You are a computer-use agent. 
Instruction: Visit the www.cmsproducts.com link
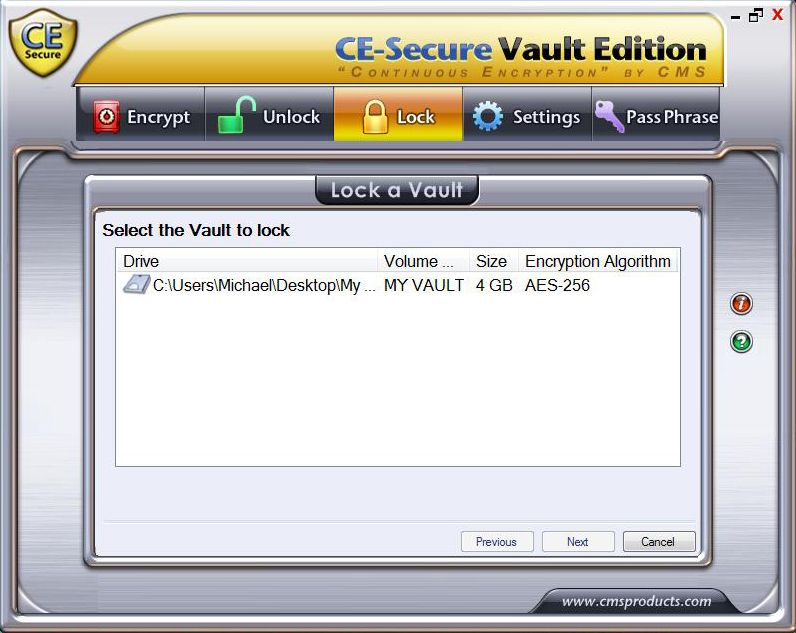[x=636, y=601]
